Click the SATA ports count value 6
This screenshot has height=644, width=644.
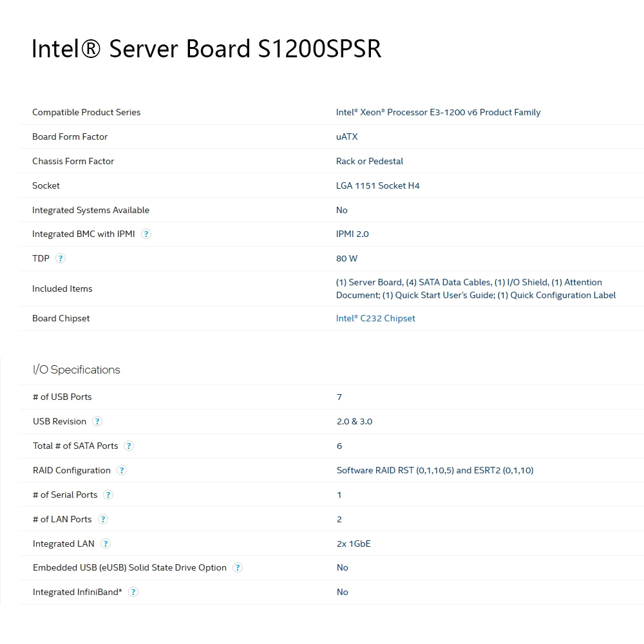click(339, 446)
